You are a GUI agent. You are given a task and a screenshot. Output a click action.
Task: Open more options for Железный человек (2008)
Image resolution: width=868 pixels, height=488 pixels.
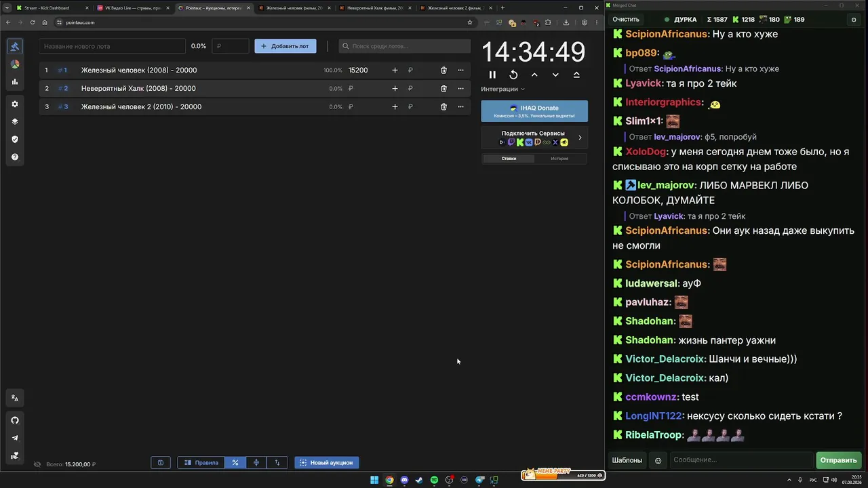(460, 70)
